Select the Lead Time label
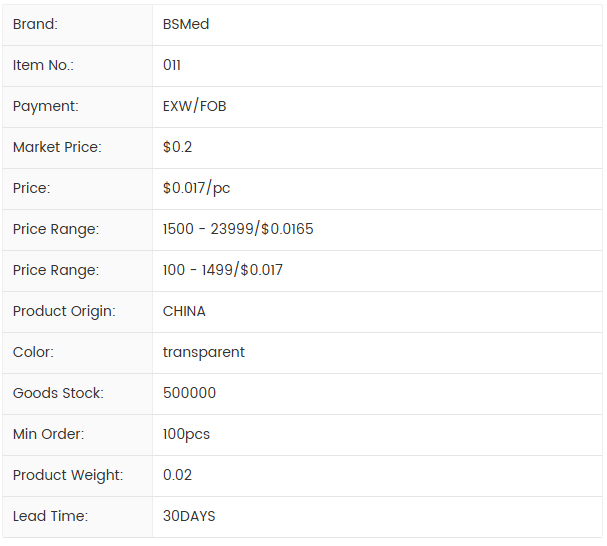 coord(51,516)
